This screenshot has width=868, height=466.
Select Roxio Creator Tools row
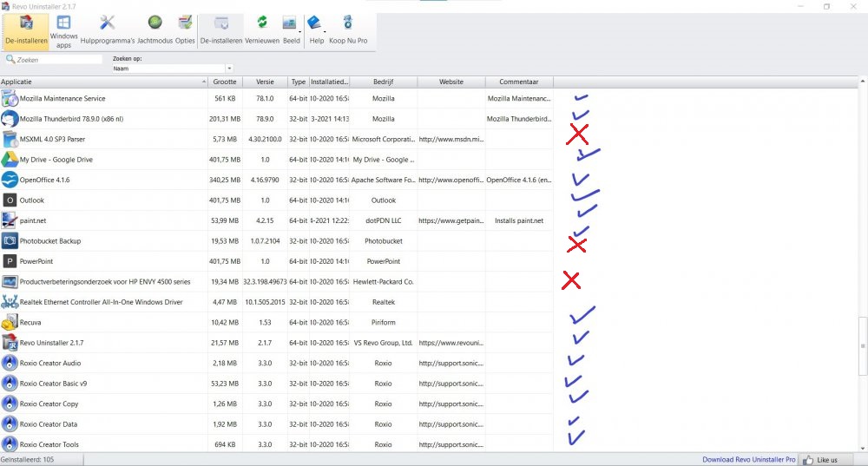click(x=277, y=444)
